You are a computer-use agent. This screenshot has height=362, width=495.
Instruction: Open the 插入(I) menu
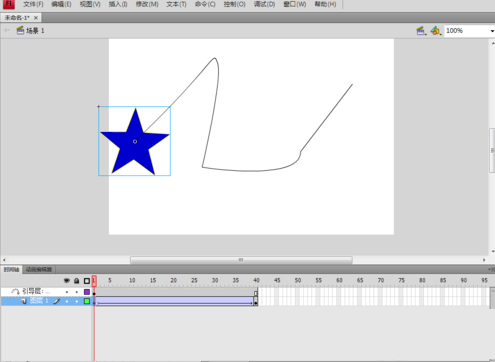coord(118,4)
